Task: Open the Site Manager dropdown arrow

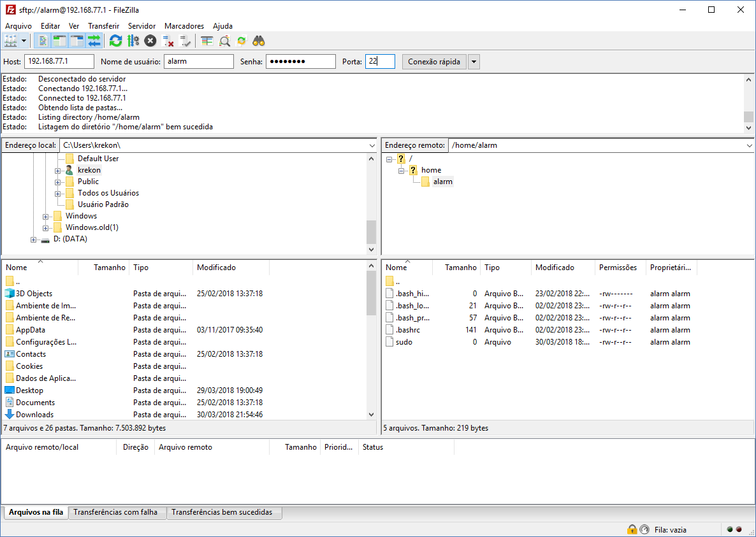Action: 24,41
